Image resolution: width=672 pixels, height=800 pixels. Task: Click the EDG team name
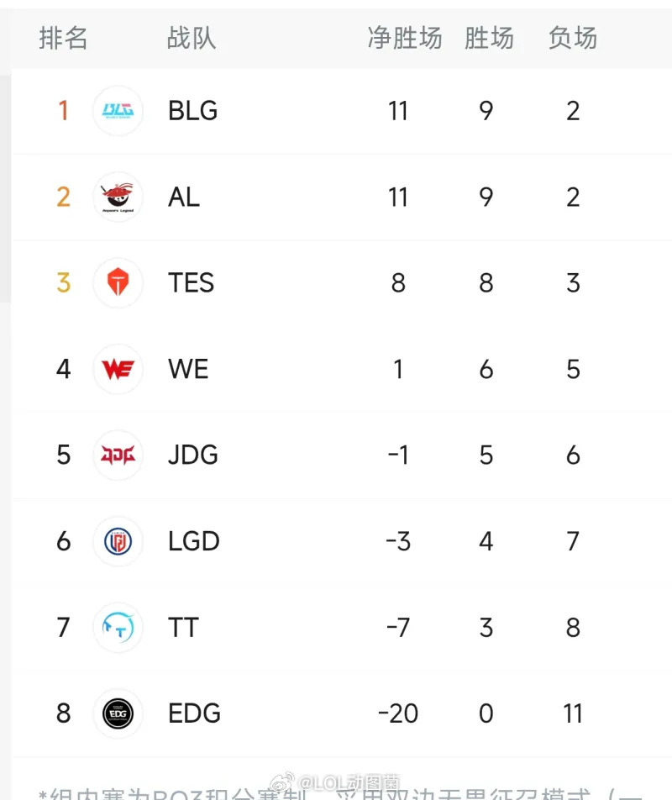coord(194,713)
